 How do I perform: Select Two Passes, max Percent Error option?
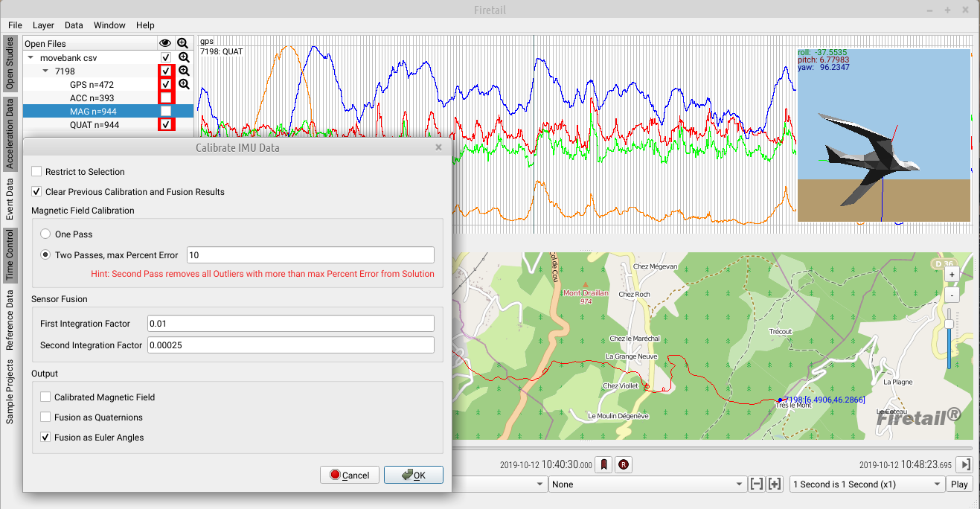tap(45, 255)
